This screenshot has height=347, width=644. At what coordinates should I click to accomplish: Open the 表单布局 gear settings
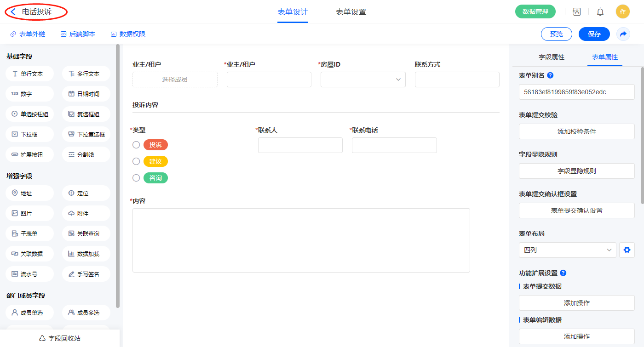(626, 250)
